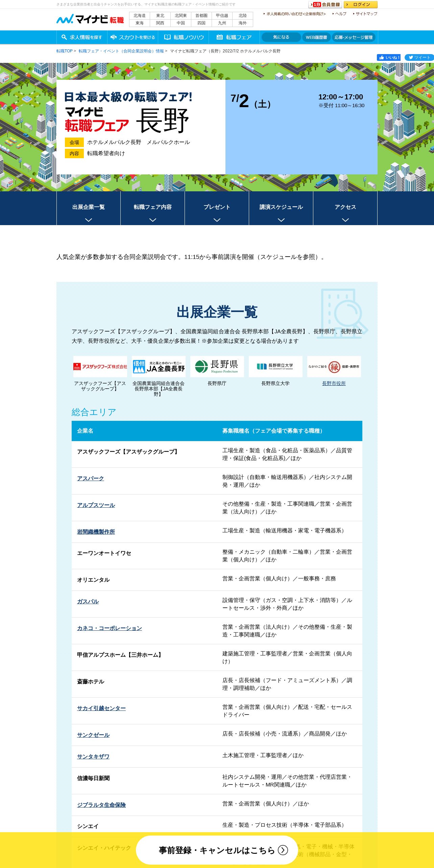Open サカイ引越センター company link
This screenshot has width=434, height=868.
point(101,708)
